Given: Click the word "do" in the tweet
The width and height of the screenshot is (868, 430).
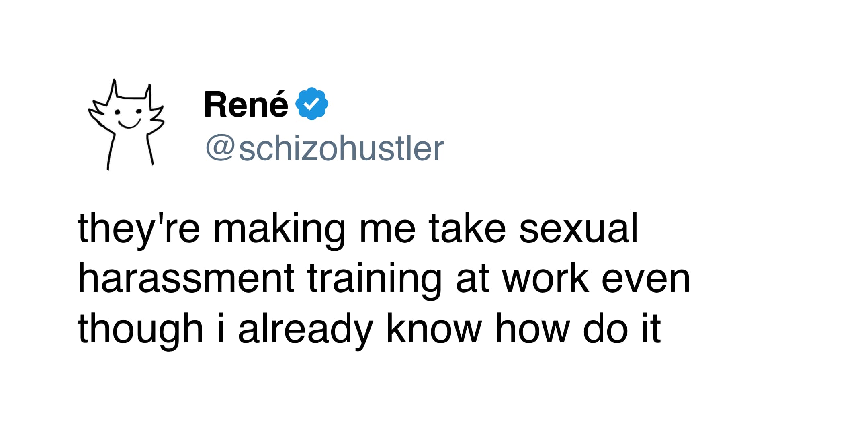Looking at the screenshot, I should click(x=605, y=330).
